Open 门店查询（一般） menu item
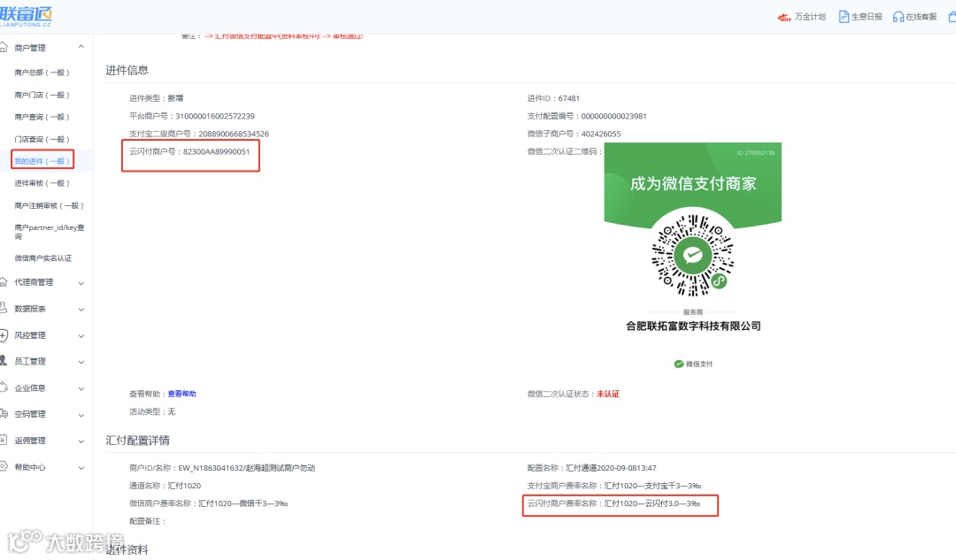956x560 pixels. 42,139
